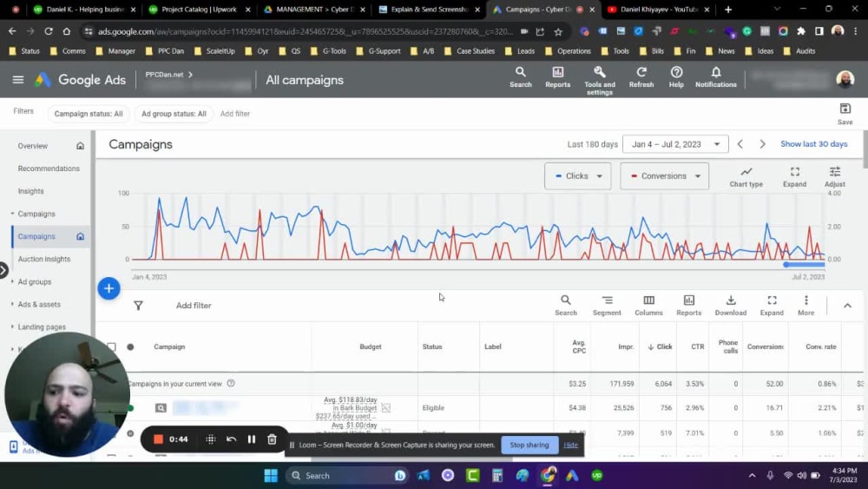Screen dimensions: 868x489
Task: Open Tools and settings wrench
Action: click(x=600, y=81)
